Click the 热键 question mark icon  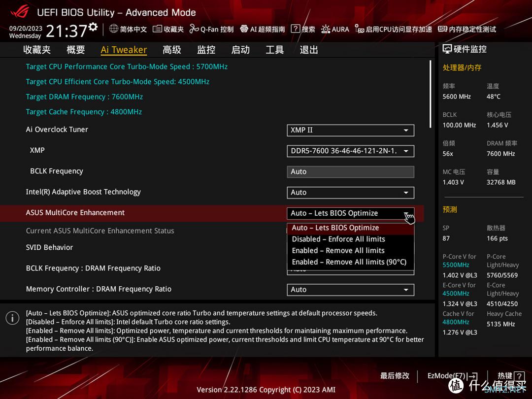tap(519, 376)
